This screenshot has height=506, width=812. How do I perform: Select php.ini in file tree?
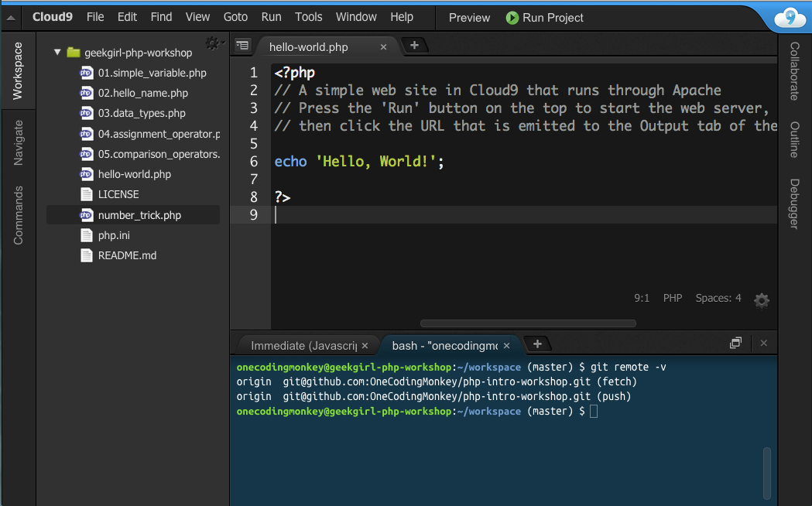[114, 235]
